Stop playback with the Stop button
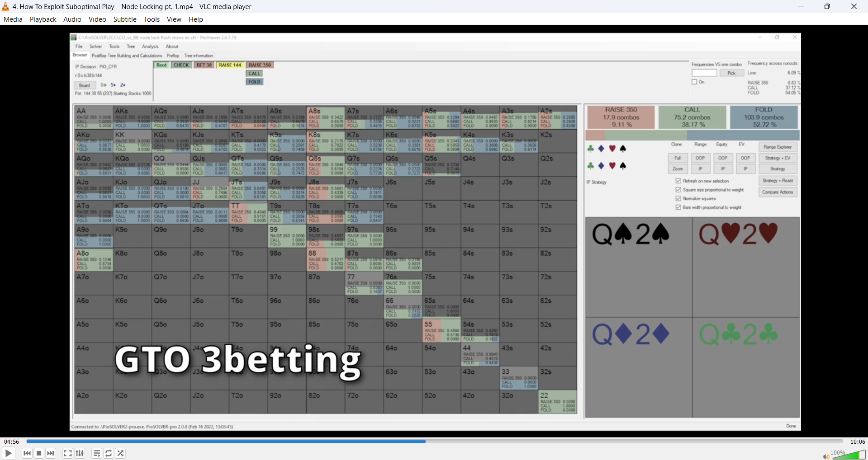Image resolution: width=868 pixels, height=460 pixels. [39, 453]
